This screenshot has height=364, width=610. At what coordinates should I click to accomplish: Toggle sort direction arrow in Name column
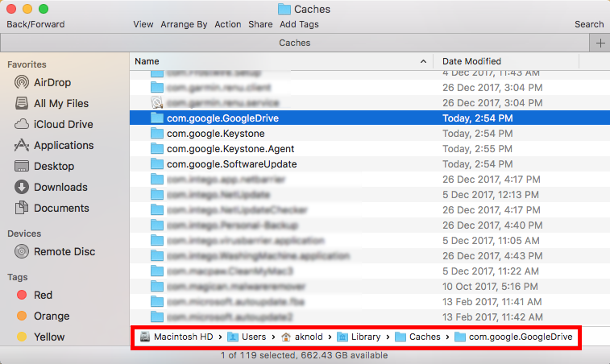[x=423, y=61]
